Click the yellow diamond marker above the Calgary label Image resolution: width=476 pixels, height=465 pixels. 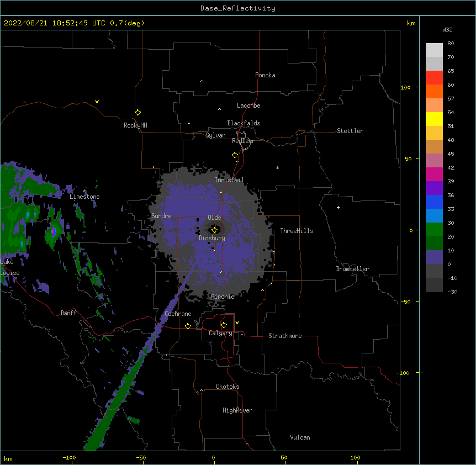click(x=224, y=325)
